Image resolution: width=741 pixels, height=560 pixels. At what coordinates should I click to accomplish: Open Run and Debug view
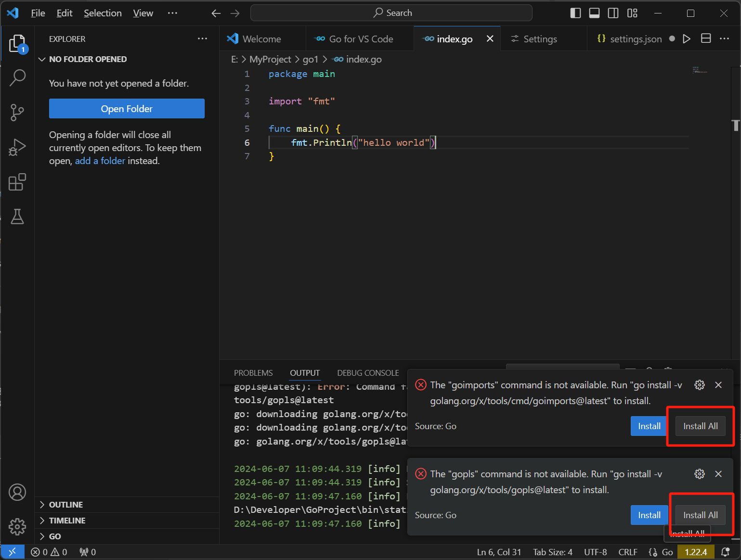pyautogui.click(x=17, y=147)
